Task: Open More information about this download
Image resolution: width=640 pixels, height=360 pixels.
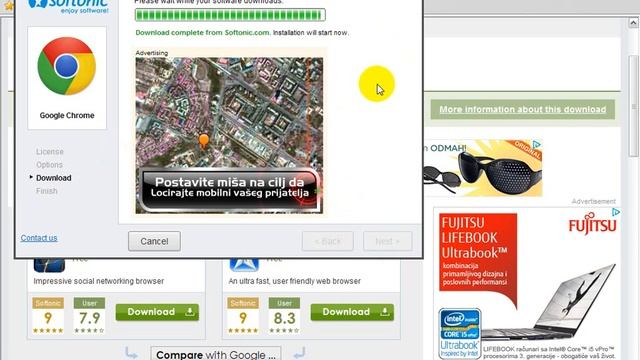Action: coord(522,109)
